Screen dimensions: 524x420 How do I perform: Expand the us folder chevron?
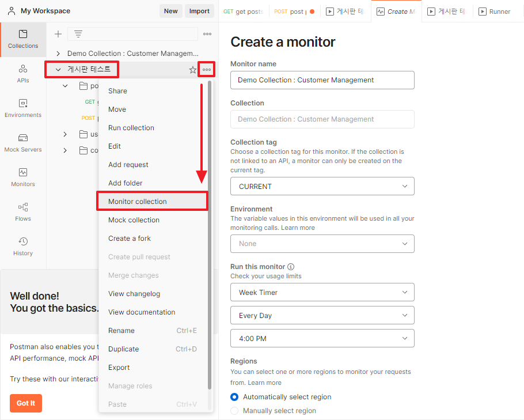pos(65,134)
